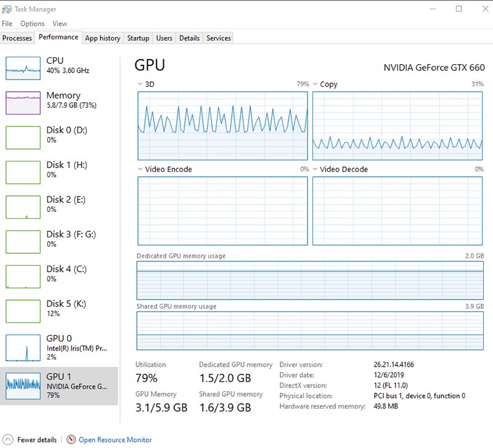This screenshot has height=448, width=493.
Task: Click Open Resource Monitor link
Action: tap(115, 439)
